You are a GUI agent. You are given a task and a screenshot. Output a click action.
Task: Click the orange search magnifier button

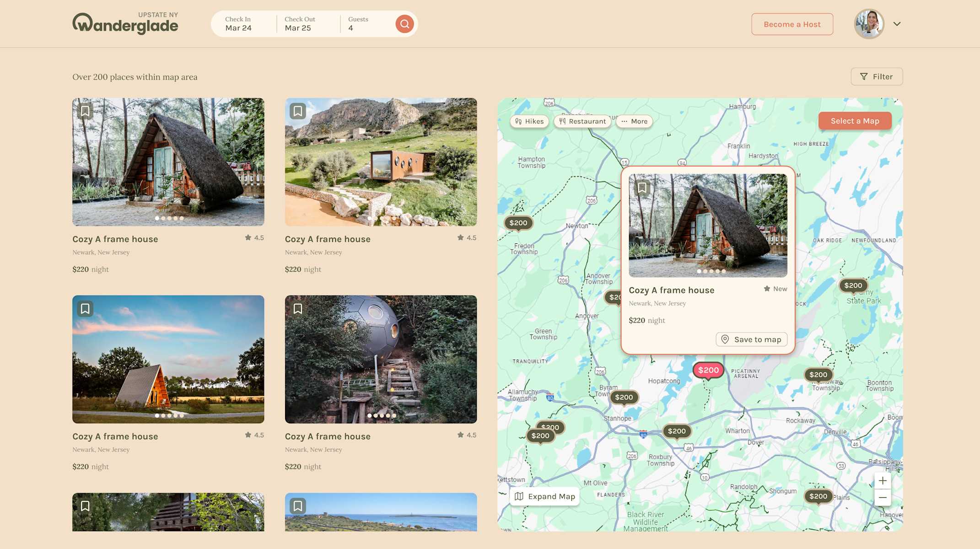404,24
